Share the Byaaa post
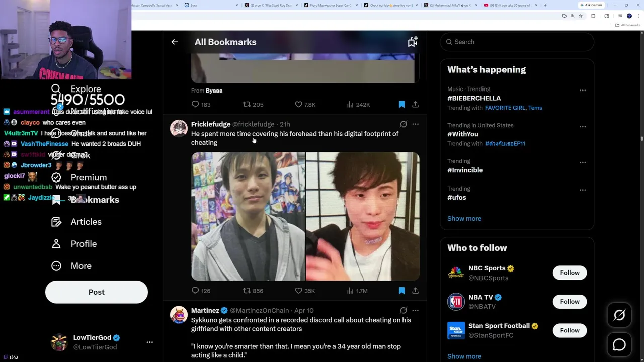The height and width of the screenshot is (362, 644). pos(415,105)
